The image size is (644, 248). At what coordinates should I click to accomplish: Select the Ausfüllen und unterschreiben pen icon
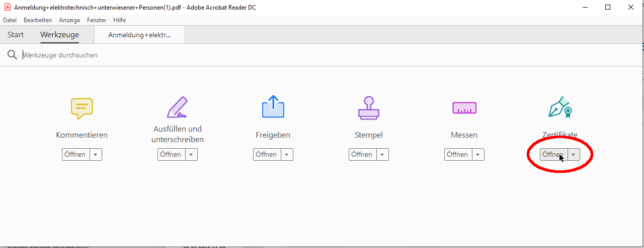pos(177,107)
